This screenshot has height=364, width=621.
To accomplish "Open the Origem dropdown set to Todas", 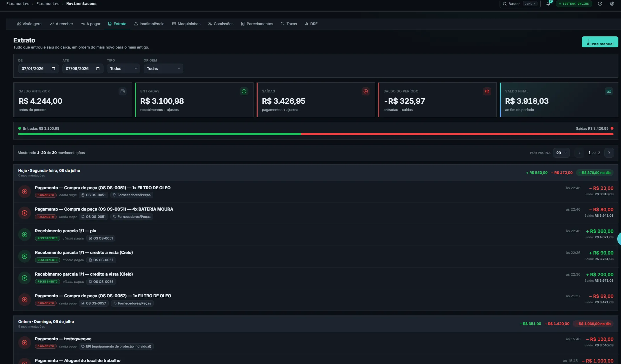I will click(163, 68).
